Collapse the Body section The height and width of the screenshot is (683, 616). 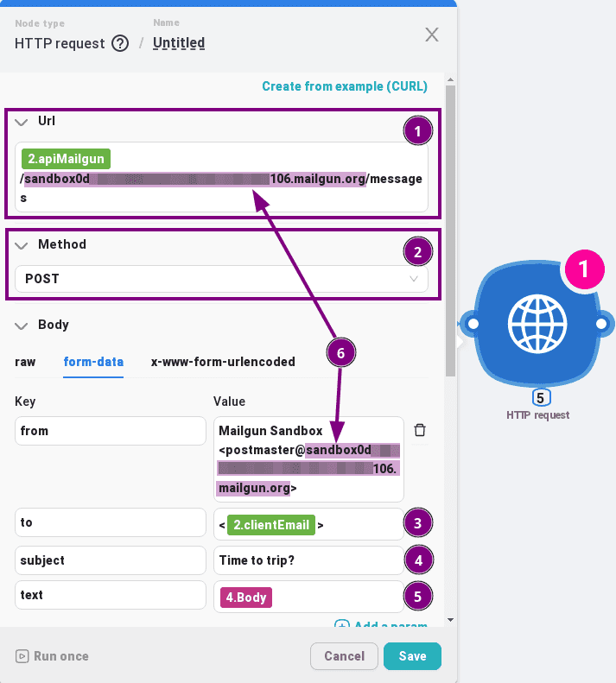[22, 326]
